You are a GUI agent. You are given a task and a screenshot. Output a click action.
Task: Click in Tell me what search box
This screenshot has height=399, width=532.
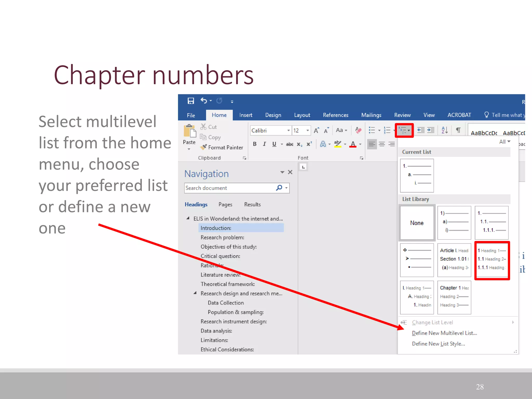504,115
